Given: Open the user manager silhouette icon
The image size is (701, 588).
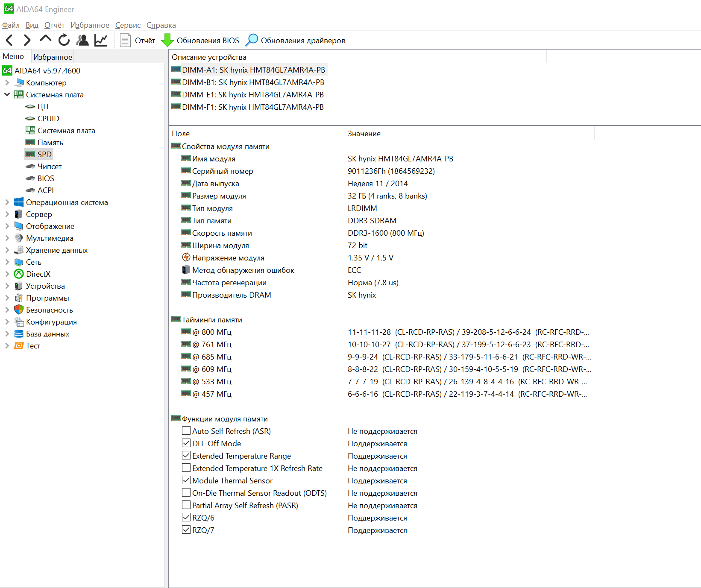Looking at the screenshot, I should [82, 40].
